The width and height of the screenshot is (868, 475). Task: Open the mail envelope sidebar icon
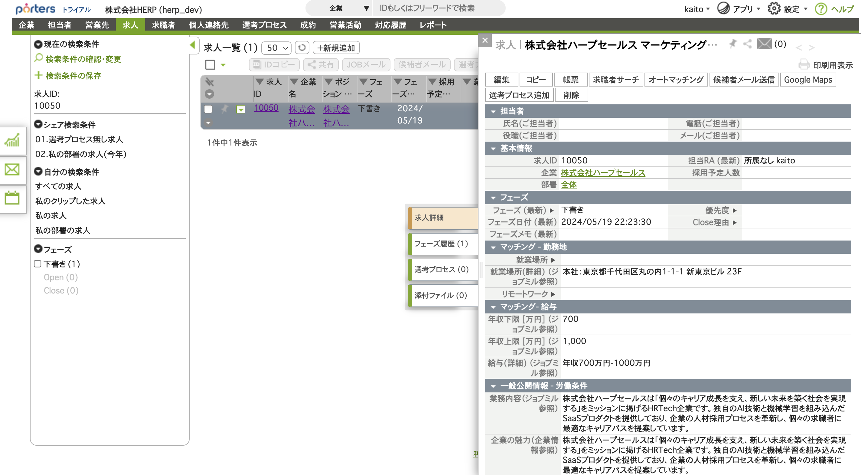12,169
